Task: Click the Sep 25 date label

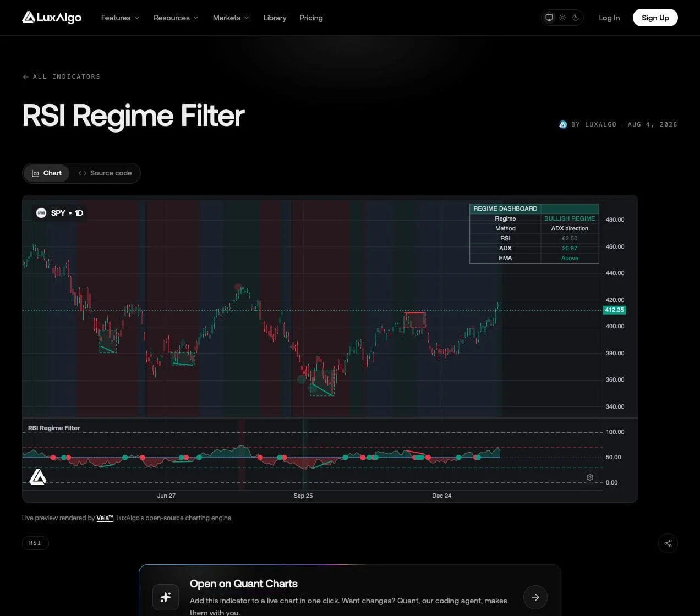Action: pyautogui.click(x=303, y=496)
